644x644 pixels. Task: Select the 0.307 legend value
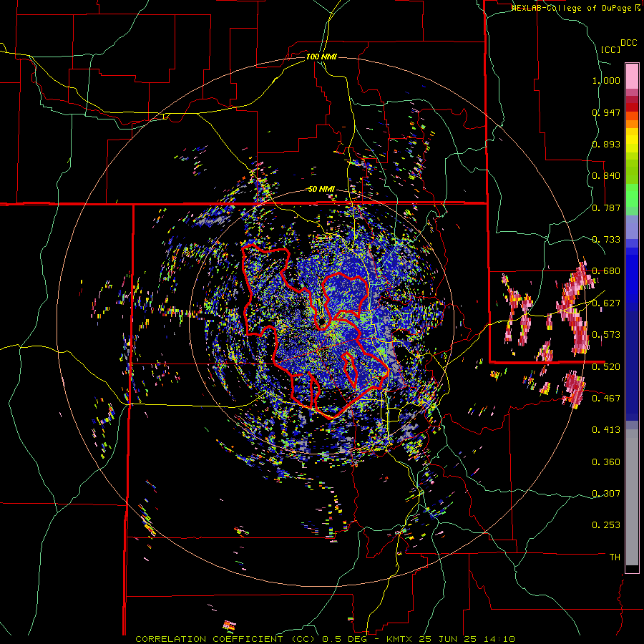click(606, 494)
